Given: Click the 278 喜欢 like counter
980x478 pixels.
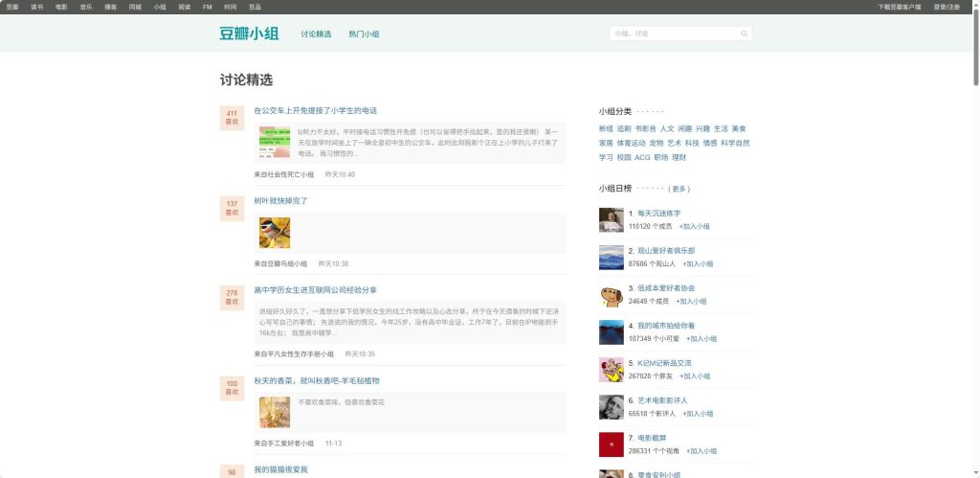Looking at the screenshot, I should pyautogui.click(x=232, y=297).
